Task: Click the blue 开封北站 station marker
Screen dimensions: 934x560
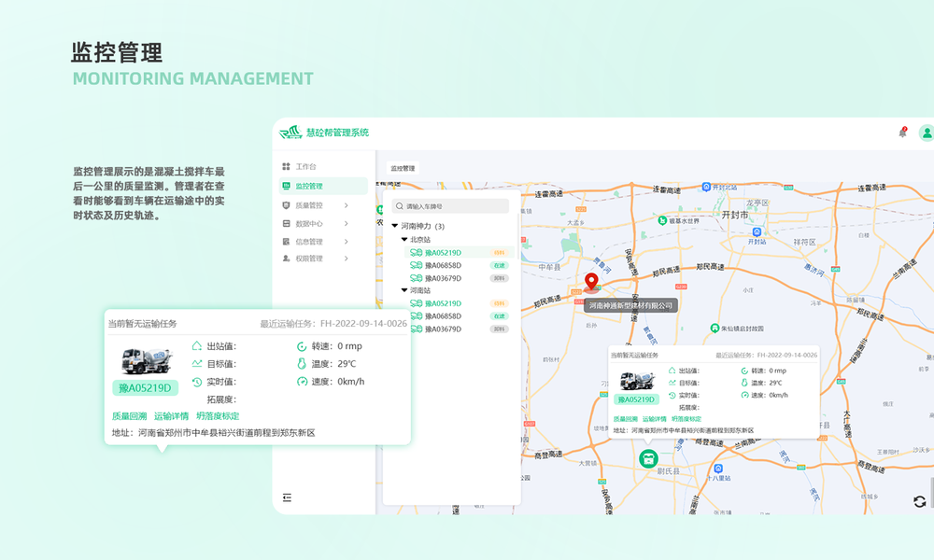Action: 706,187
